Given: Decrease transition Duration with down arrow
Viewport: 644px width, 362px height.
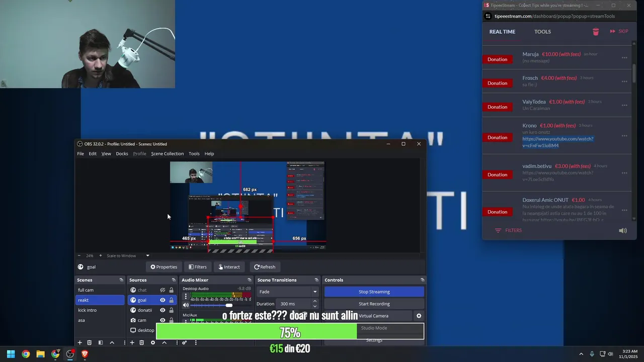Looking at the screenshot, I should [315, 306].
